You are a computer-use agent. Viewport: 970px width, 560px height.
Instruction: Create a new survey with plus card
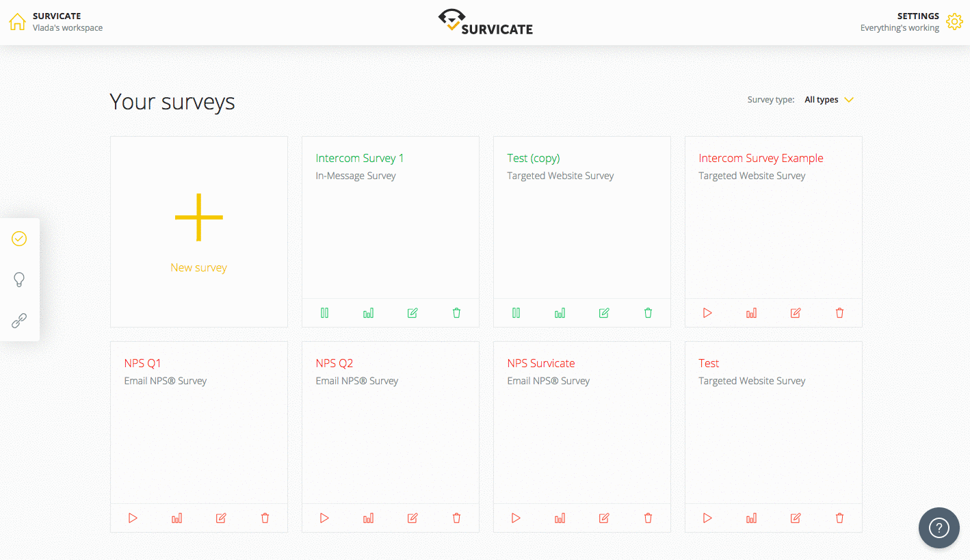199,232
